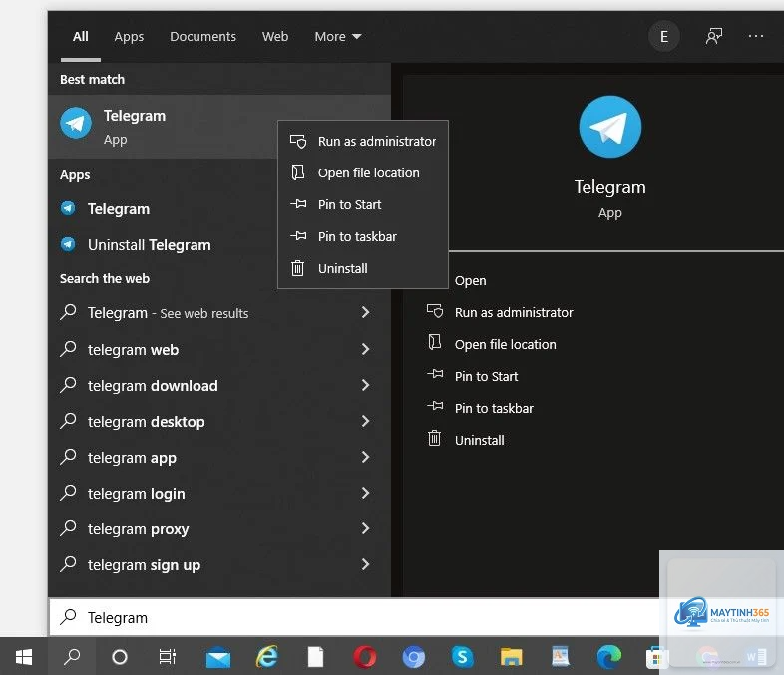Choose Open file location in context menu
Viewport: 784px width, 675px height.
point(363,172)
